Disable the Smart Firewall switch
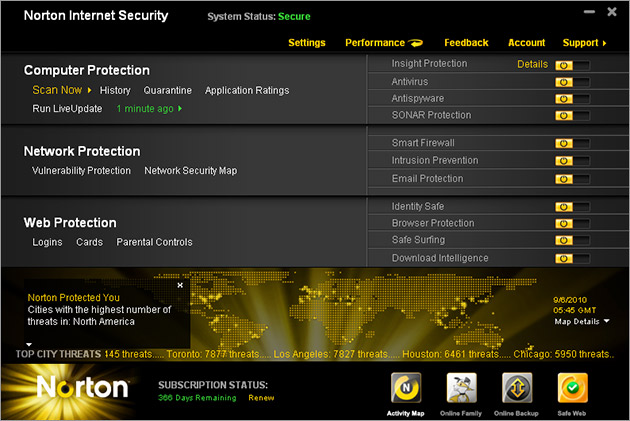Viewport: 630px width, 421px height. [x=571, y=144]
